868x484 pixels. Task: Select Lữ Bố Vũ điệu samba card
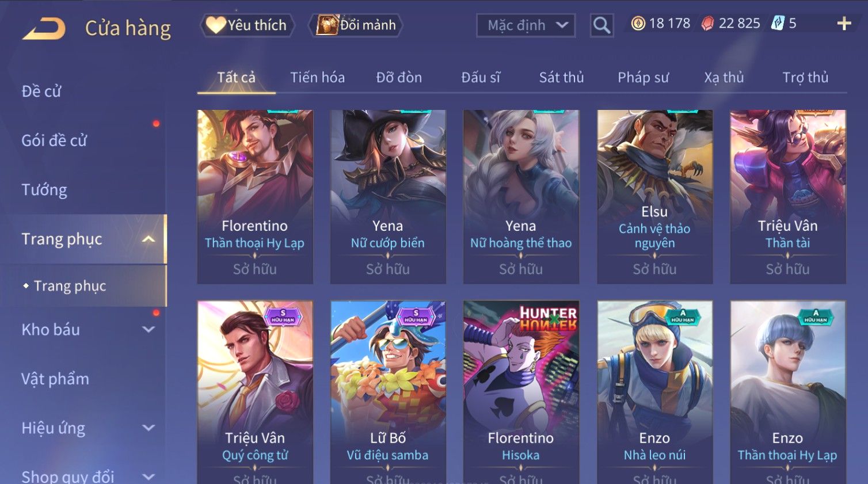[x=388, y=392]
